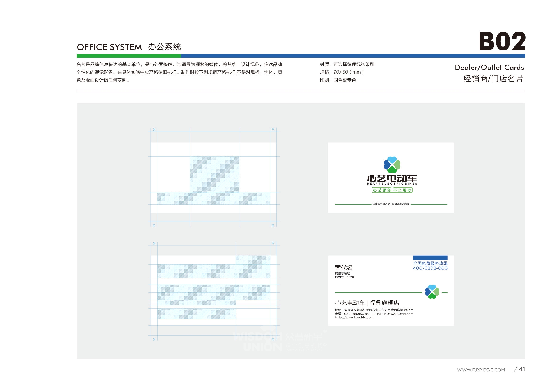Select the front business card preview
Image resolution: width=560 pixels, height=392 pixels.
pyautogui.click(x=391, y=178)
